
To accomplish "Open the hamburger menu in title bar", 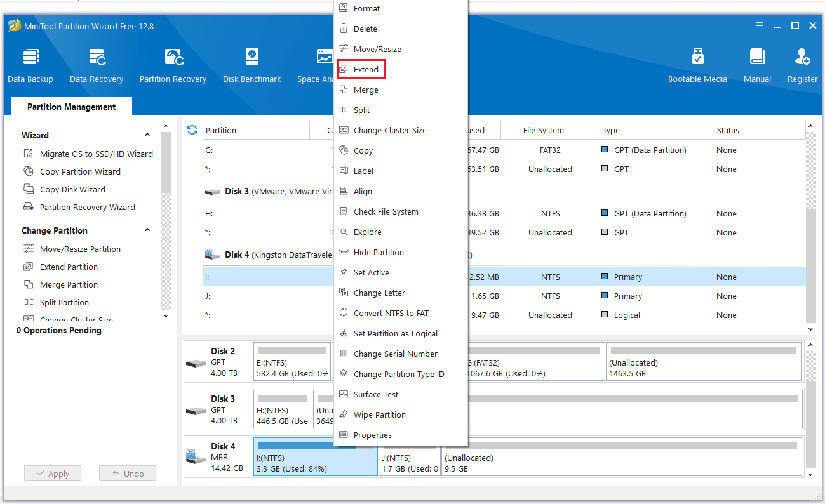I will click(760, 26).
